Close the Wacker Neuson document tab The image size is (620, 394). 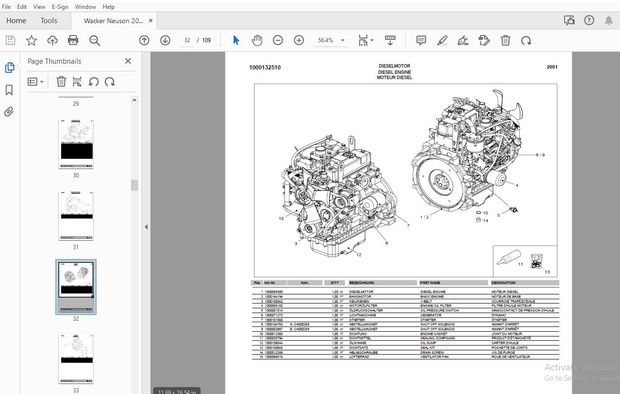tap(151, 21)
